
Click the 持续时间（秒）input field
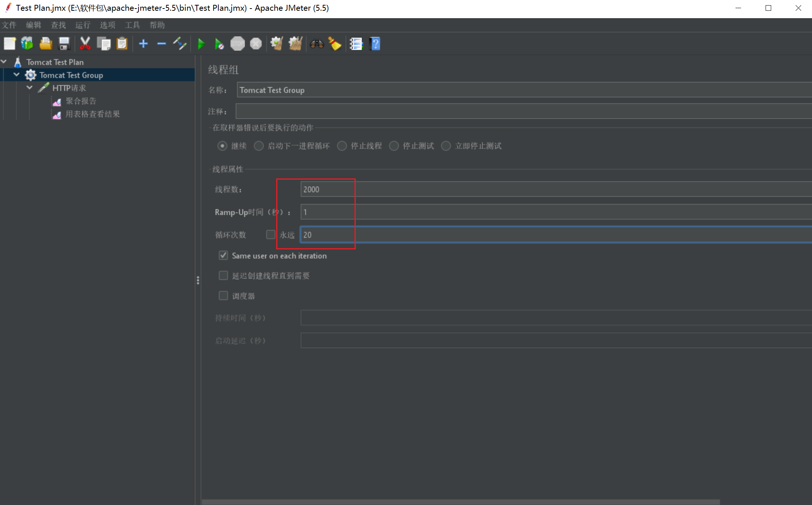[x=556, y=318]
